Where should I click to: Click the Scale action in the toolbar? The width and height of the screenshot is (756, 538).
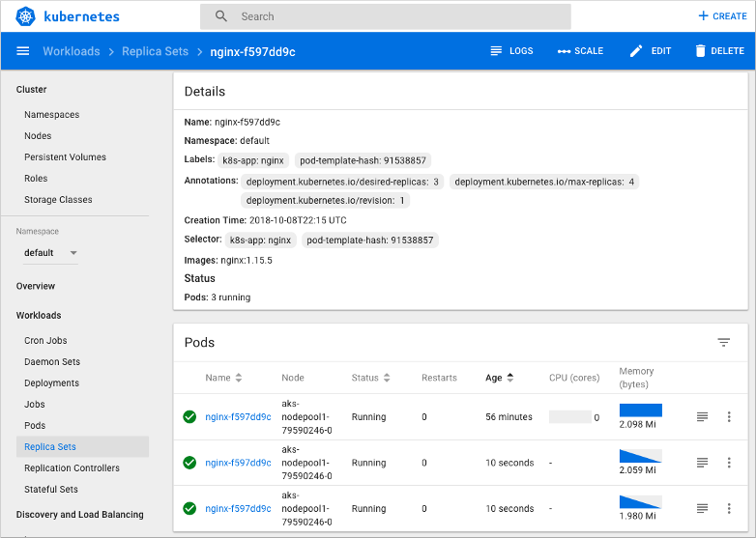[580, 51]
